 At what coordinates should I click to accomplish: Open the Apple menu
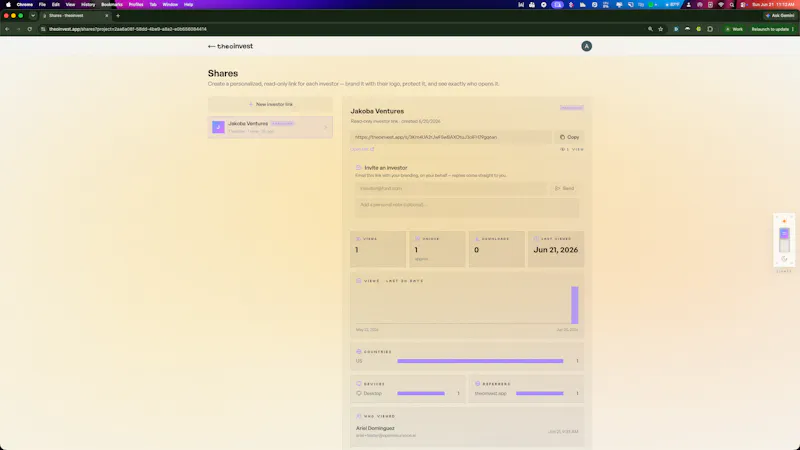(8, 5)
